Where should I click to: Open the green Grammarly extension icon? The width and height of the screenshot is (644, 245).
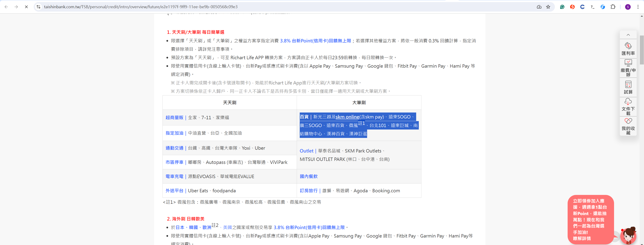click(x=562, y=7)
